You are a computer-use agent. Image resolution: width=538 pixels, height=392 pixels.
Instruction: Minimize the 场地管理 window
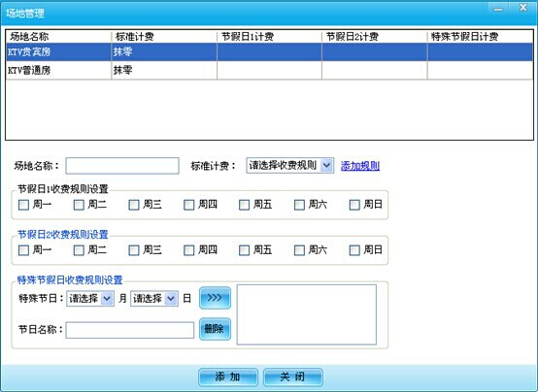click(498, 8)
